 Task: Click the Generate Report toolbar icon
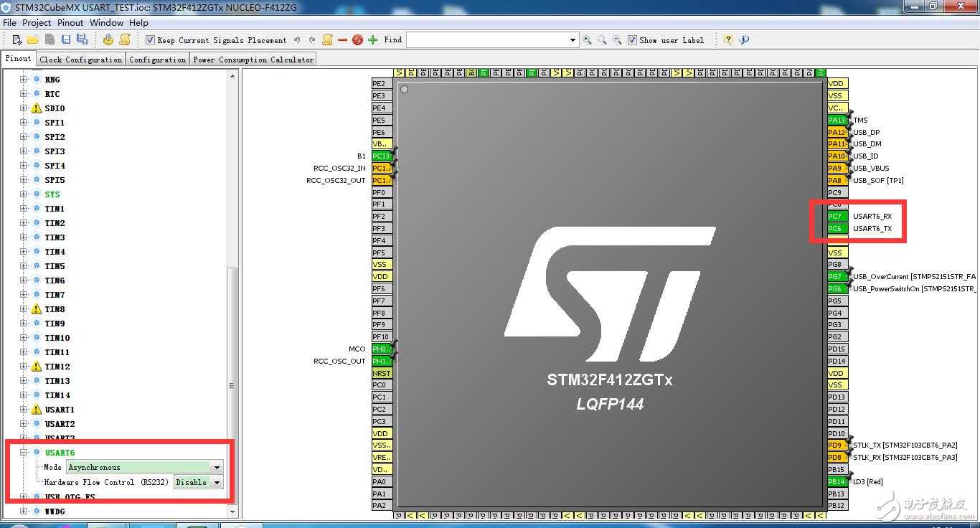[125, 40]
